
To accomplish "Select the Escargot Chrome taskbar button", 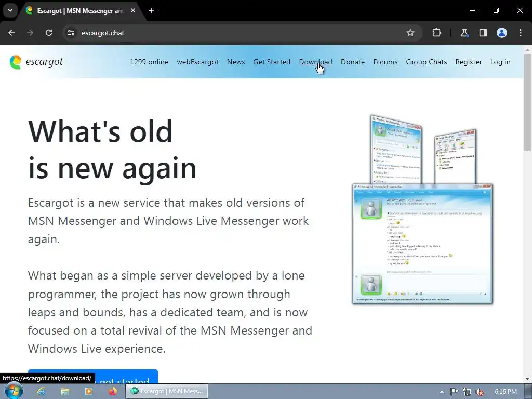I will pyautogui.click(x=167, y=392).
